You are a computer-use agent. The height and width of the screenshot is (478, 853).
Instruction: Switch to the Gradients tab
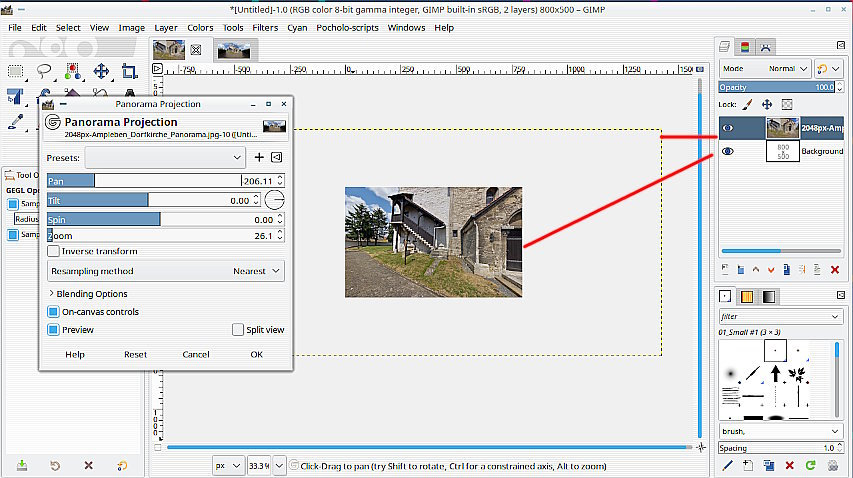coord(769,296)
